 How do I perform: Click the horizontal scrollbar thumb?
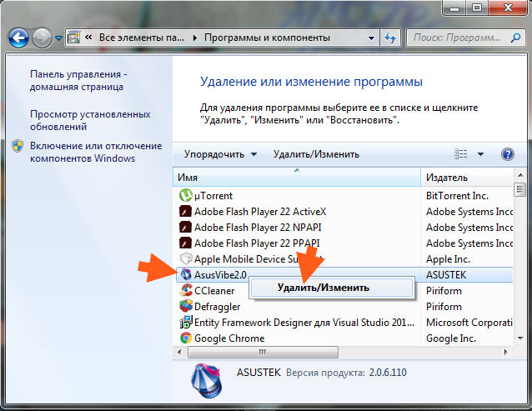[x=263, y=352]
